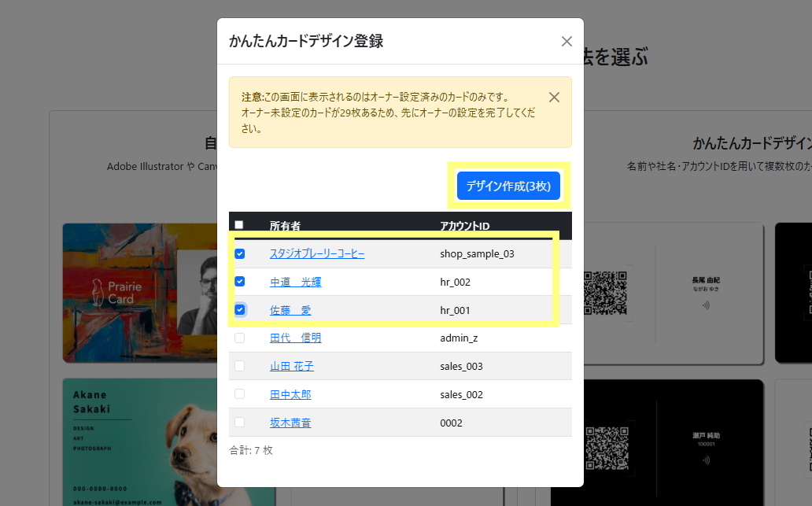Click the 瀬戸 純助 black card thumbnail
This screenshot has width=812, height=506.
[x=674, y=443]
